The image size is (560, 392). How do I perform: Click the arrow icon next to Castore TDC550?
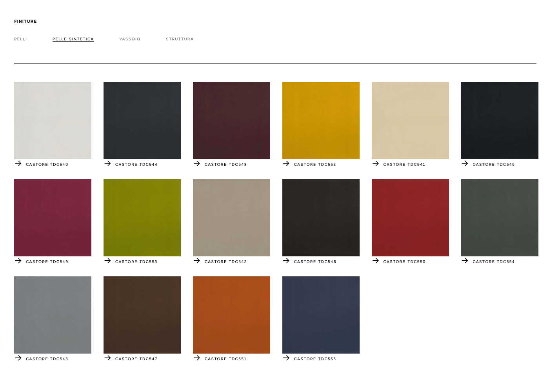click(x=376, y=261)
